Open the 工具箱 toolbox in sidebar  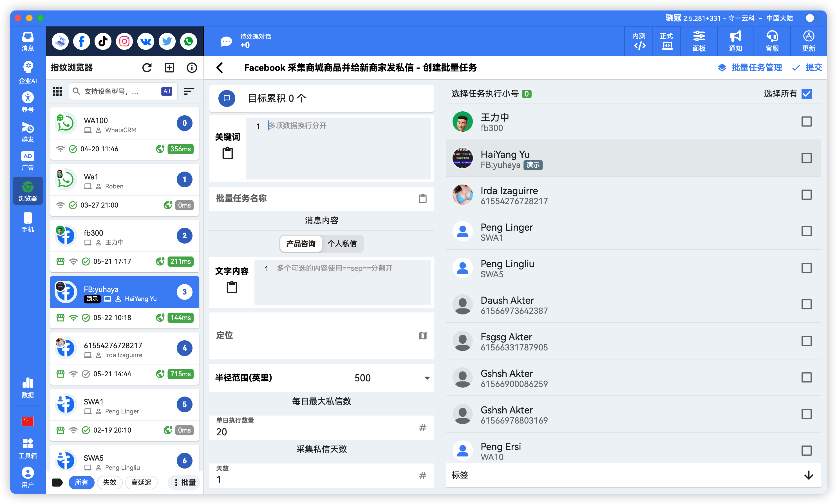tap(28, 448)
